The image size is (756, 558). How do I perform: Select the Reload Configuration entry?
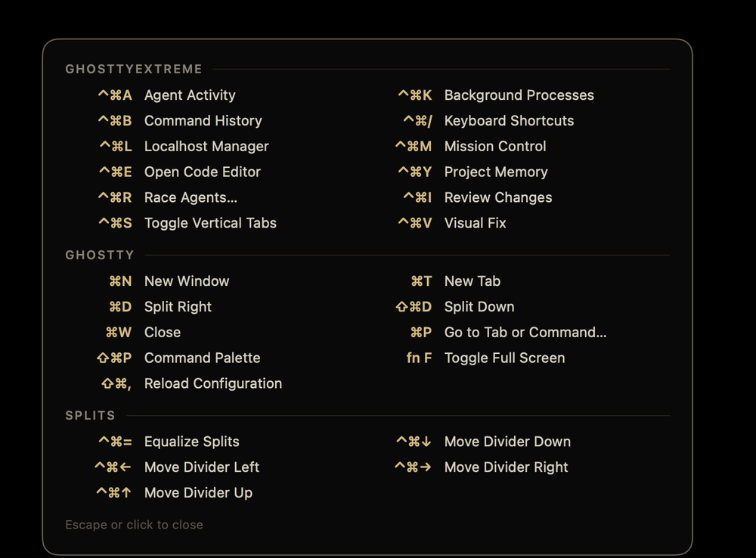[191, 383]
